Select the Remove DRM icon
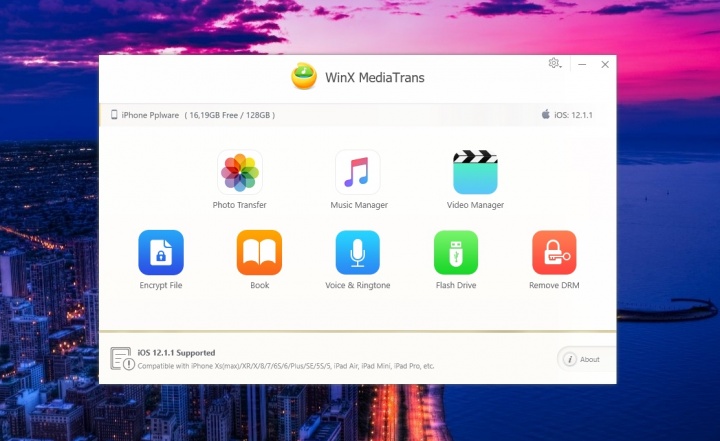The height and width of the screenshot is (441, 720). coord(554,252)
